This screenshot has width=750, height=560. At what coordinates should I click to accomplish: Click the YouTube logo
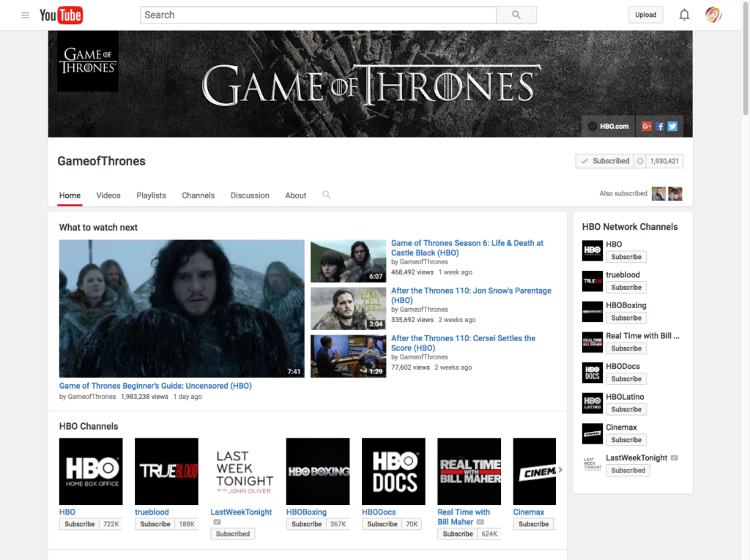tap(61, 15)
